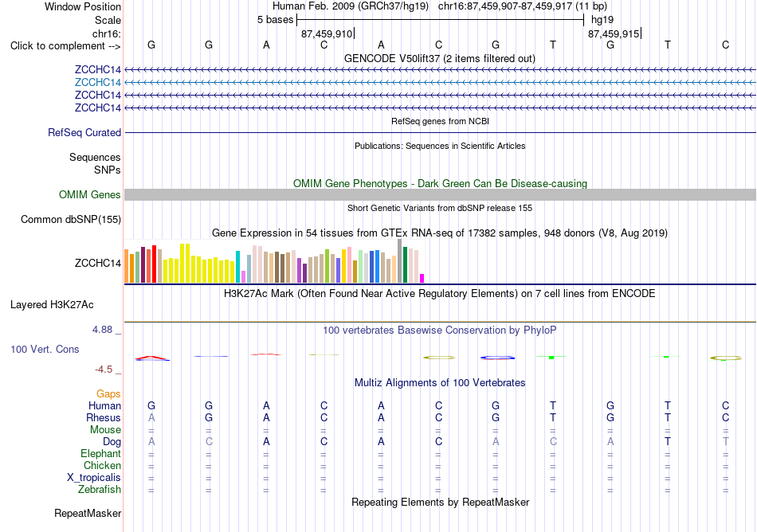The image size is (757, 532).
Task: Open the OMIM Gene Phenotypes track title
Action: (x=440, y=183)
